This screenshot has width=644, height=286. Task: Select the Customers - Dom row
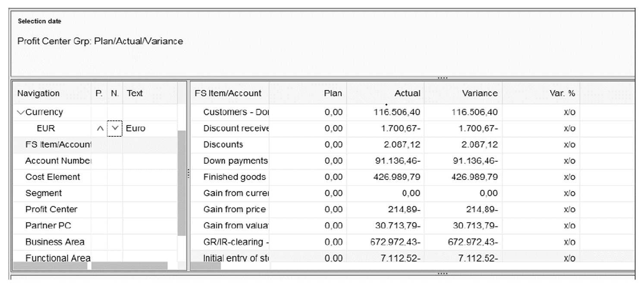(x=236, y=112)
